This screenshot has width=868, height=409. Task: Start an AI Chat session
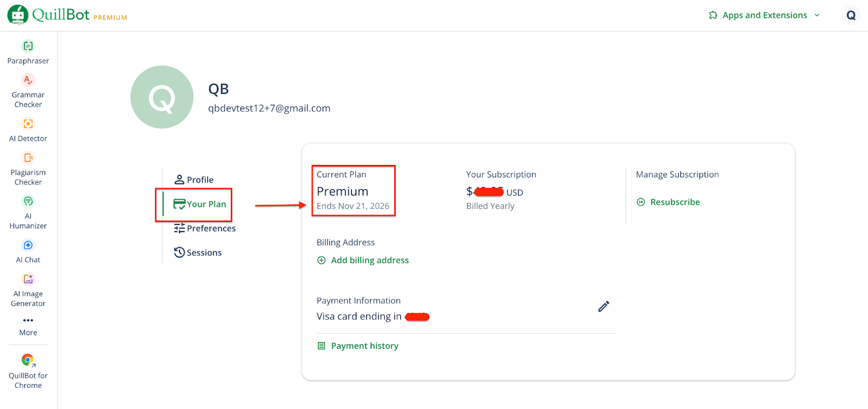tap(28, 251)
